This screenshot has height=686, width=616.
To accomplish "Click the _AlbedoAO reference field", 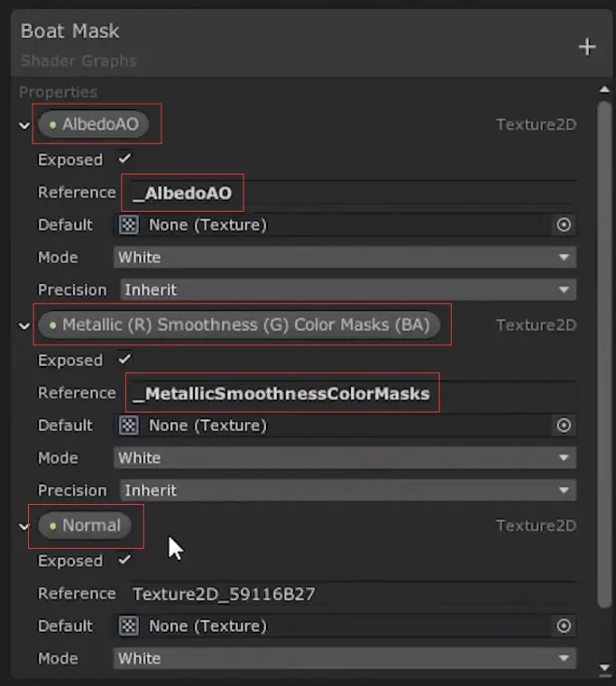I will coord(353,193).
